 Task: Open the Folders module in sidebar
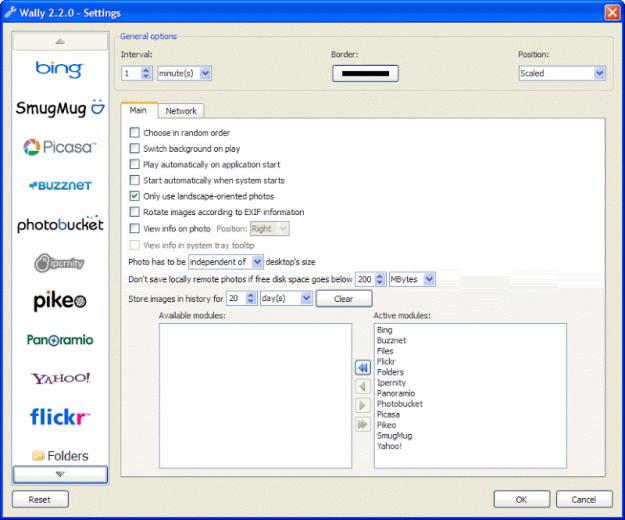coord(60,455)
